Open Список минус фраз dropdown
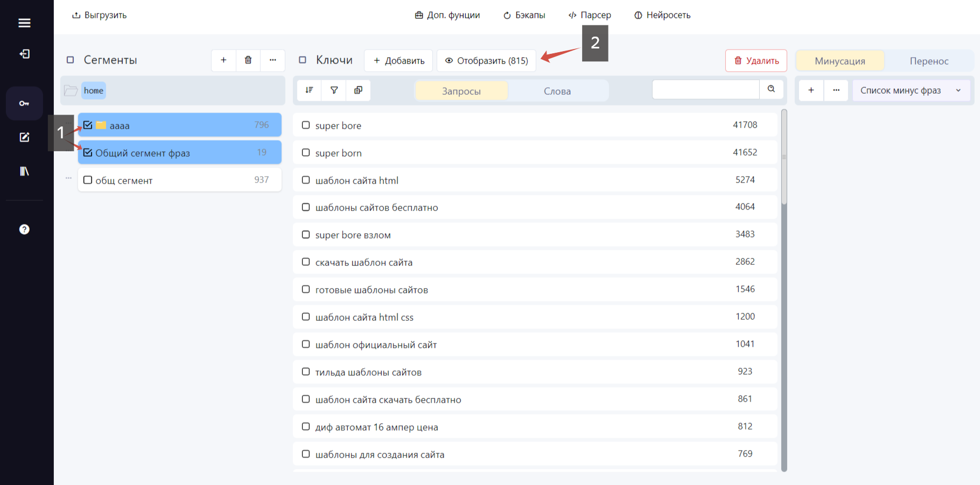This screenshot has width=980, height=485. point(911,90)
